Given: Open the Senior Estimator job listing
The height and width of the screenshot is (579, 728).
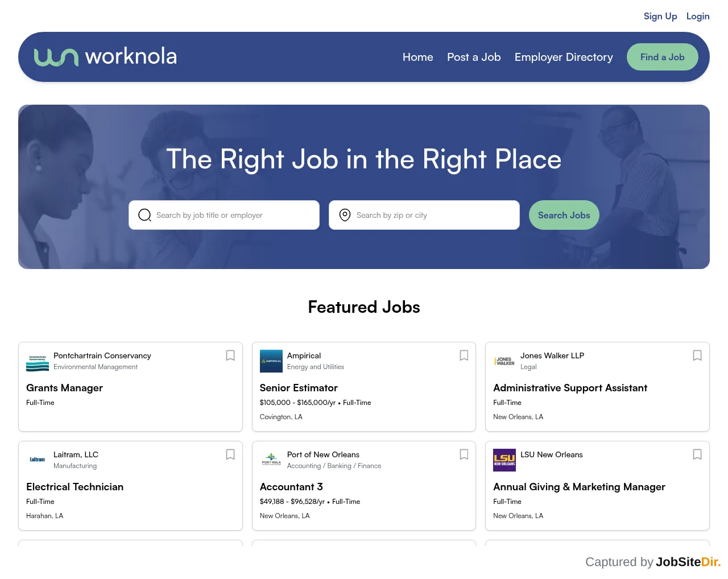Looking at the screenshot, I should click(x=299, y=388).
